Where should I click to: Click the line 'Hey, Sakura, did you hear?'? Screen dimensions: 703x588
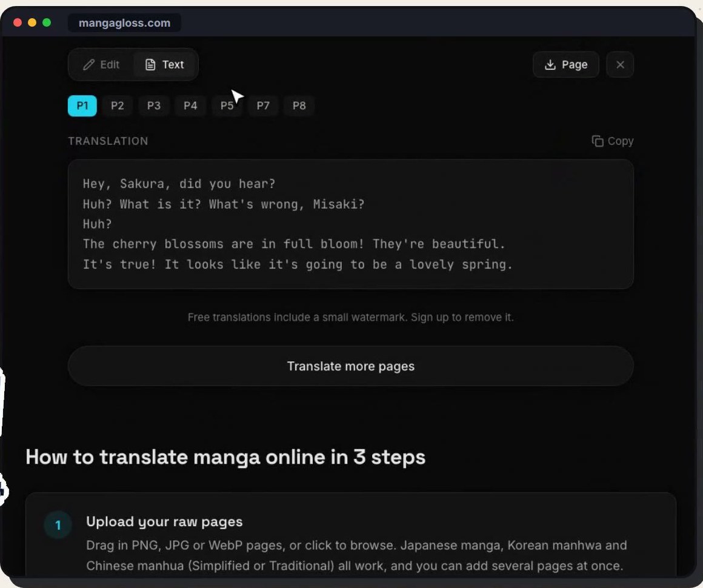coord(179,184)
